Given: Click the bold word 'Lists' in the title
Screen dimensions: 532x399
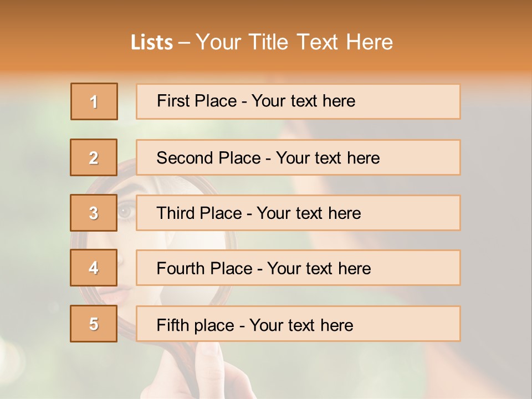Looking at the screenshot, I should click(152, 43).
